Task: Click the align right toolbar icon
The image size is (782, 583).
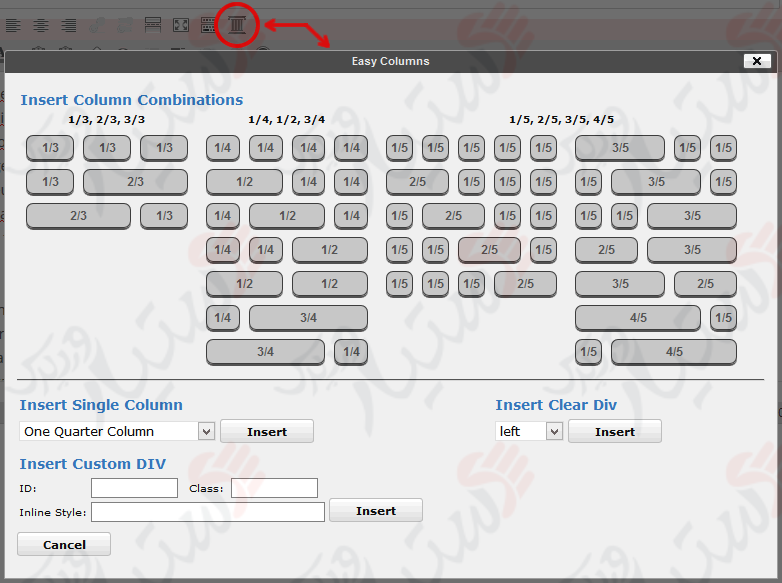Action: [68, 25]
